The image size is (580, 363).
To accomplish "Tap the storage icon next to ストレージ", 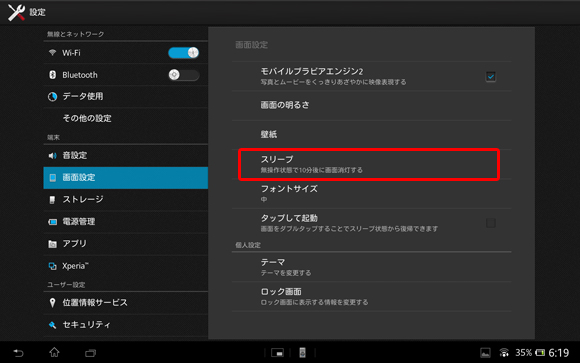I will coord(52,200).
